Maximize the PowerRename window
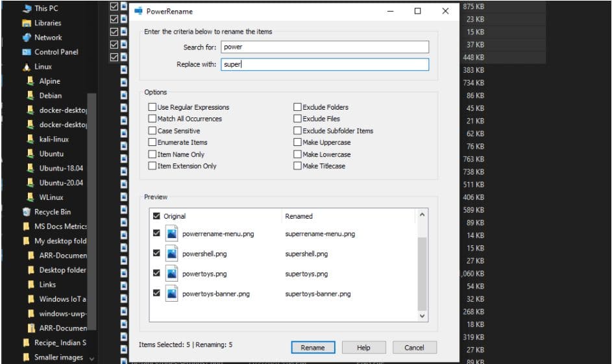This screenshot has width=612, height=364. (418, 11)
